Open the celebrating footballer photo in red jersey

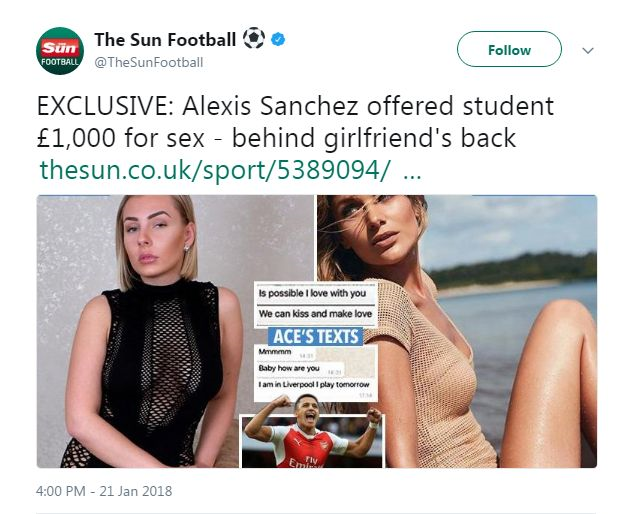[x=311, y=440]
